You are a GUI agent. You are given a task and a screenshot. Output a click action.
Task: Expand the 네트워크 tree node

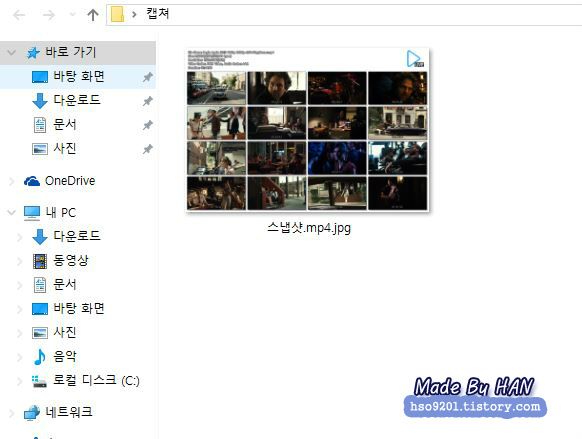point(12,413)
